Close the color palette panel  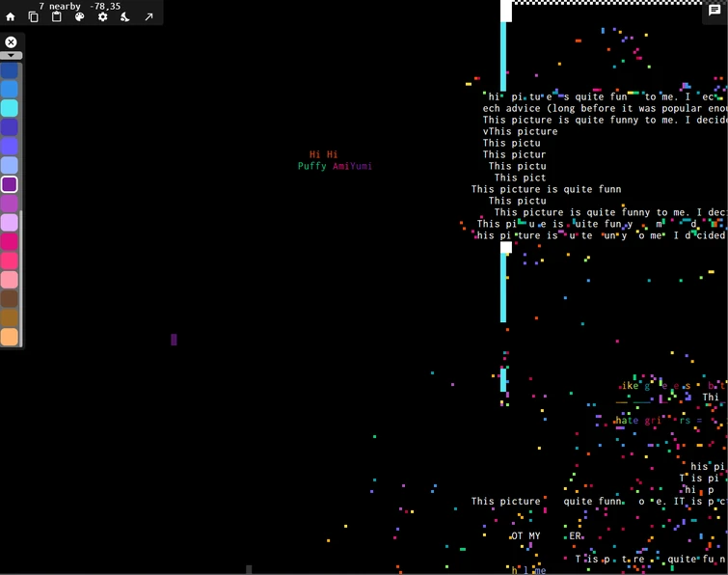(x=11, y=42)
